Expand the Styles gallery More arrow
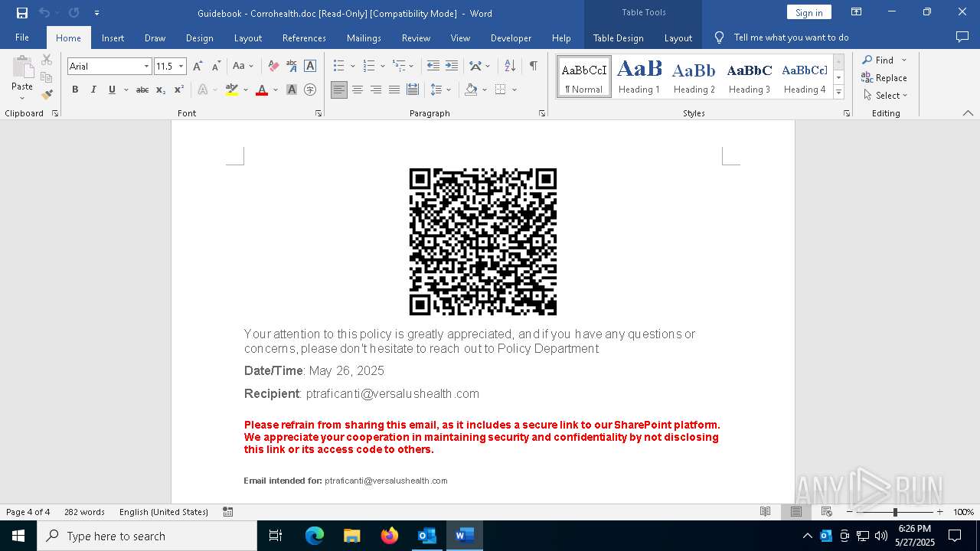The height and width of the screenshot is (551, 980). coord(838,93)
